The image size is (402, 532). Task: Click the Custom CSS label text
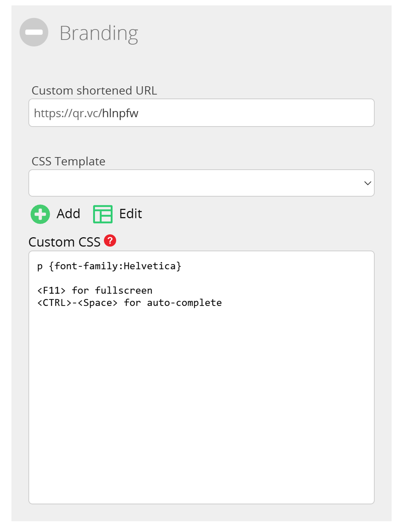point(65,242)
